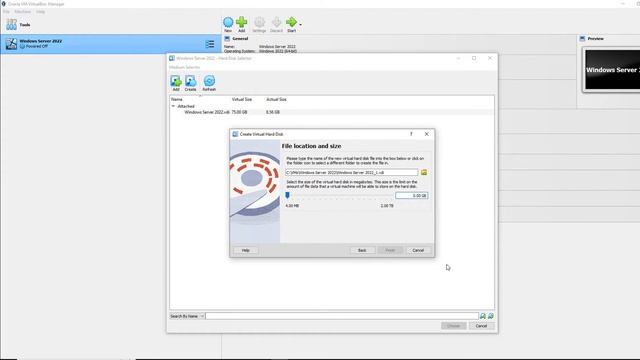Close the Create Virtual Hard Disk dialog

pyautogui.click(x=427, y=134)
